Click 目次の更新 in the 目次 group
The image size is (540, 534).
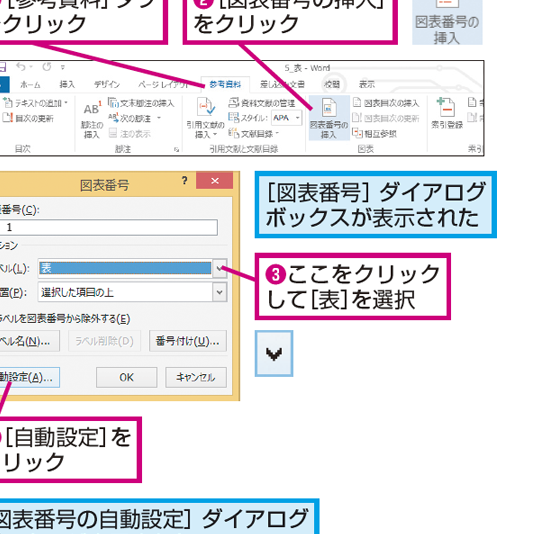28,118
